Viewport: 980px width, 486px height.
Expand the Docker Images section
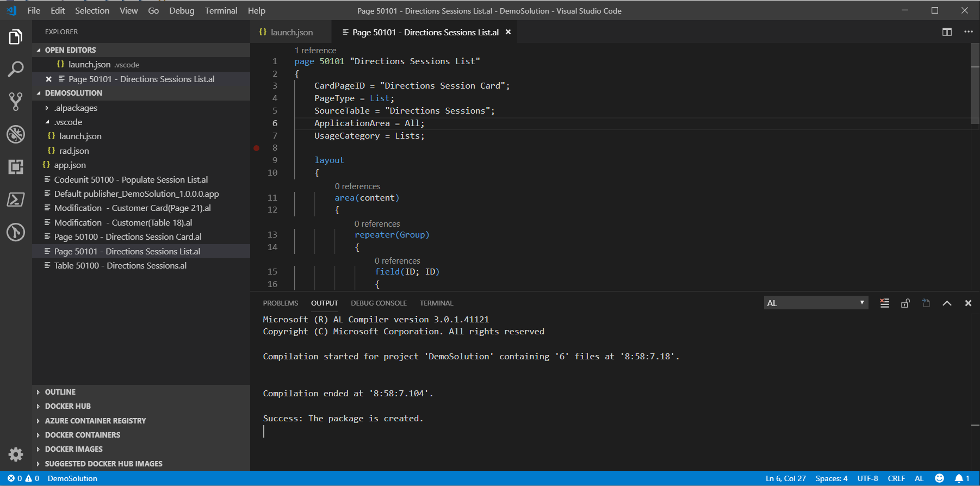point(141,449)
